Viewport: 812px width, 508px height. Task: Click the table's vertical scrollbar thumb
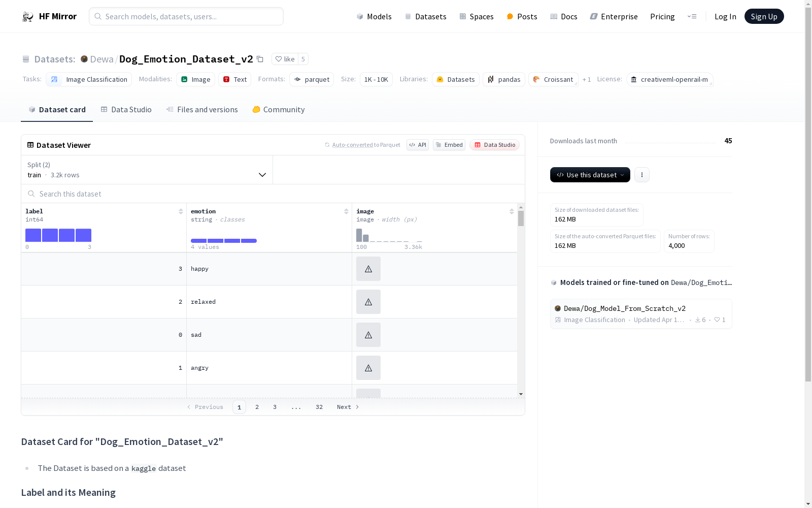(521, 218)
